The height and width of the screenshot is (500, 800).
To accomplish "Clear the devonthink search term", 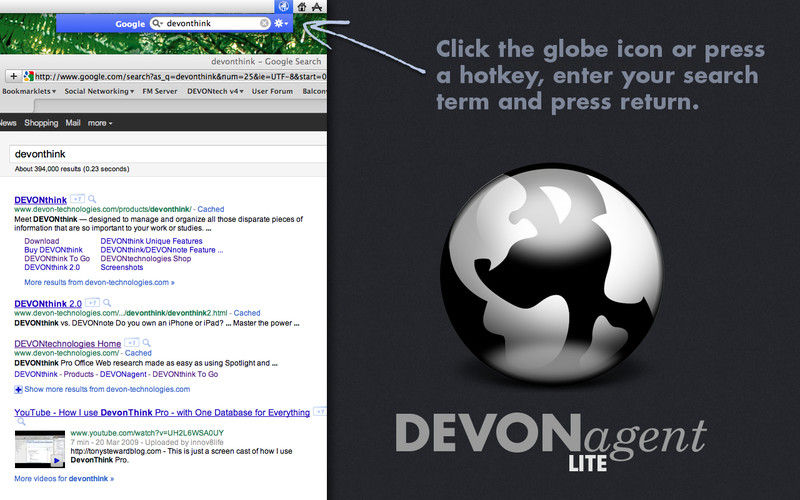I will click(x=264, y=22).
